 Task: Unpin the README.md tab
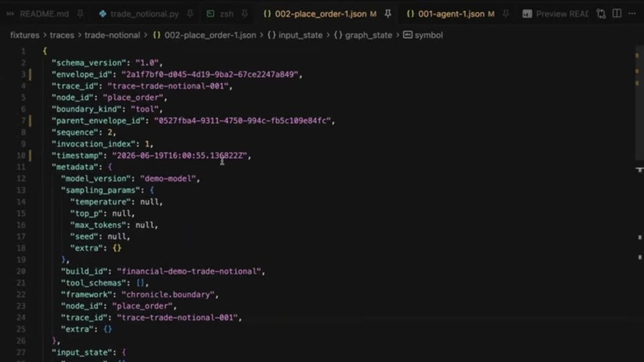(80, 14)
